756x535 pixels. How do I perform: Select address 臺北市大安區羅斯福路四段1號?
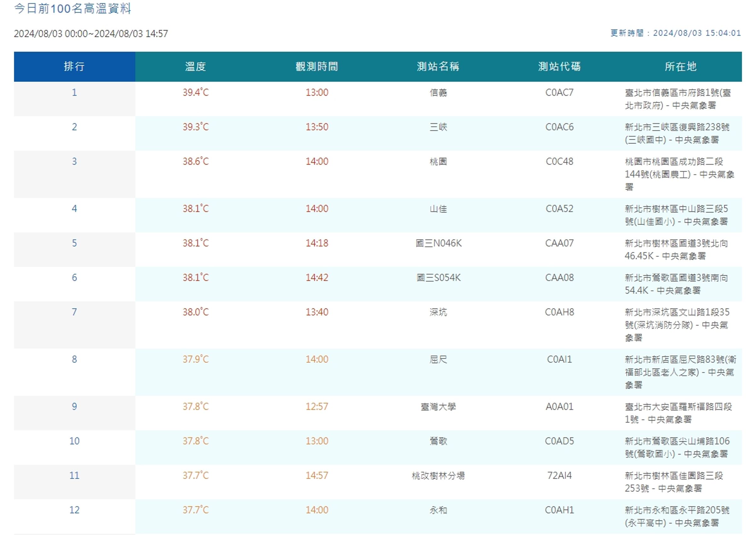coord(679,413)
